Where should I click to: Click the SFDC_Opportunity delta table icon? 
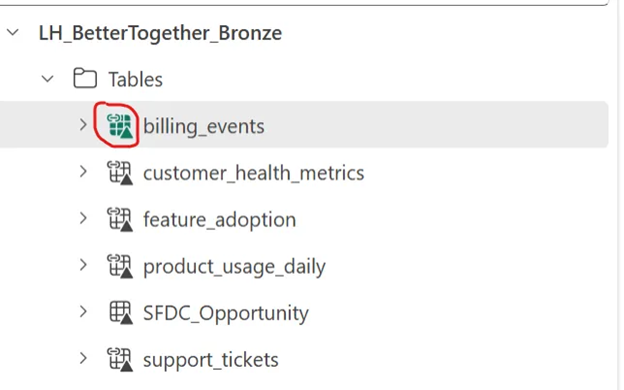[121, 312]
